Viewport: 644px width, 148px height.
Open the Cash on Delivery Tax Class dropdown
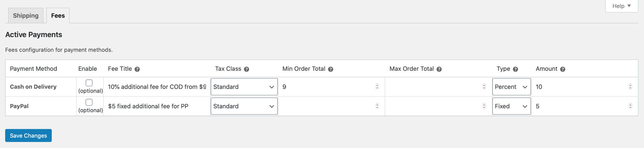[x=244, y=87]
